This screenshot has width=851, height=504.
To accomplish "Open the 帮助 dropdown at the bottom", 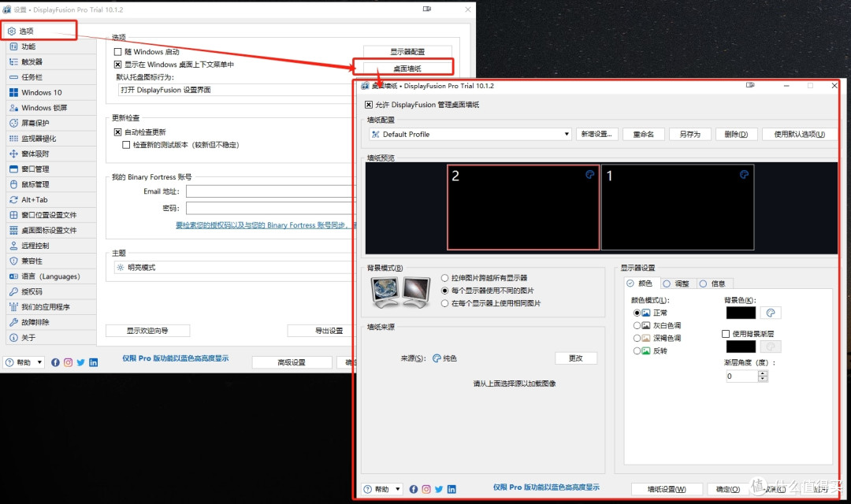I will (382, 489).
